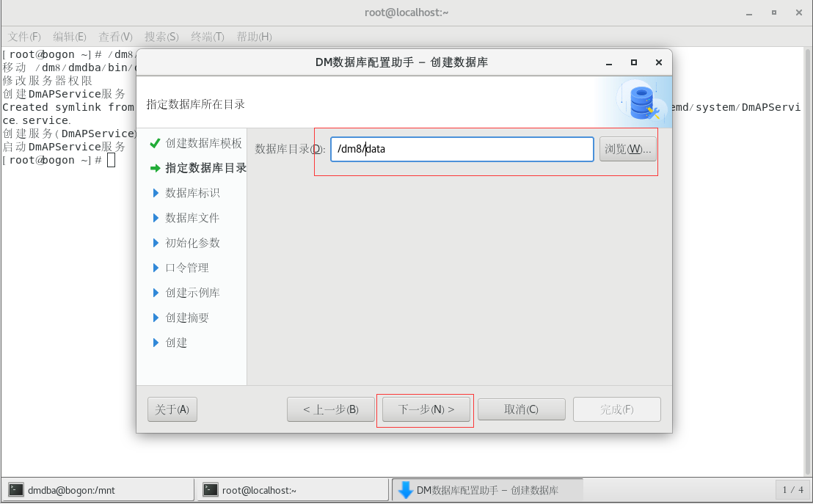Click blue triangle beside last 创建 step
The image size is (813, 504).
[156, 342]
